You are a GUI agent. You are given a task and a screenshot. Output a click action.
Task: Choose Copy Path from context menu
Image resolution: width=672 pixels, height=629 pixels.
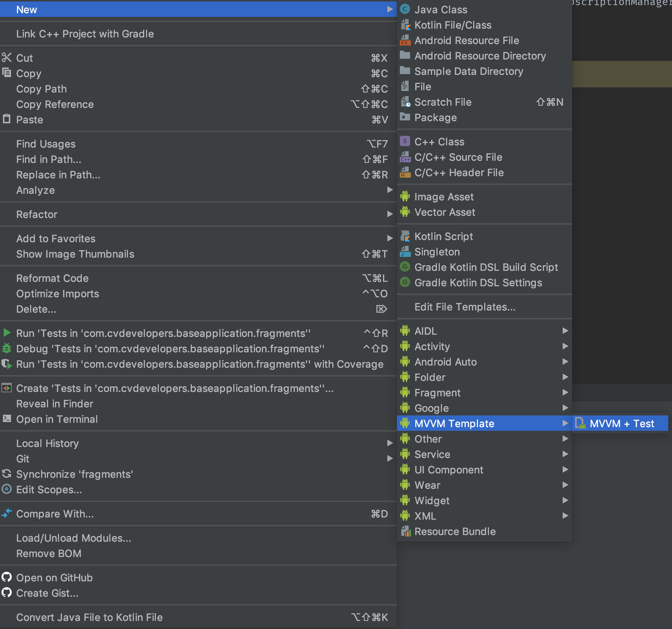[x=198, y=89]
